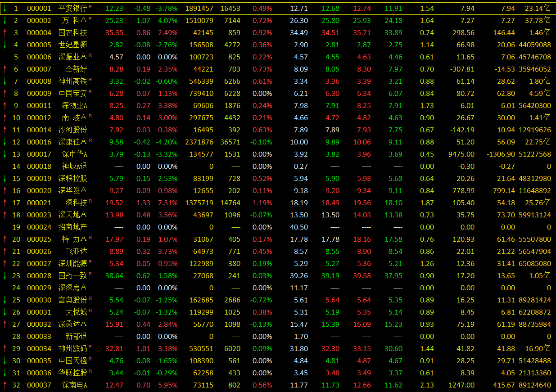The image size is (556, 392).
Task: Select the 37.78亿 amount value
Action: coord(538,20)
